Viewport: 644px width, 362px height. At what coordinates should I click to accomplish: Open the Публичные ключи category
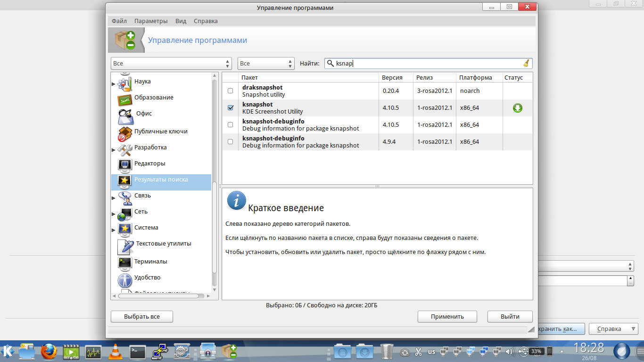(x=160, y=132)
